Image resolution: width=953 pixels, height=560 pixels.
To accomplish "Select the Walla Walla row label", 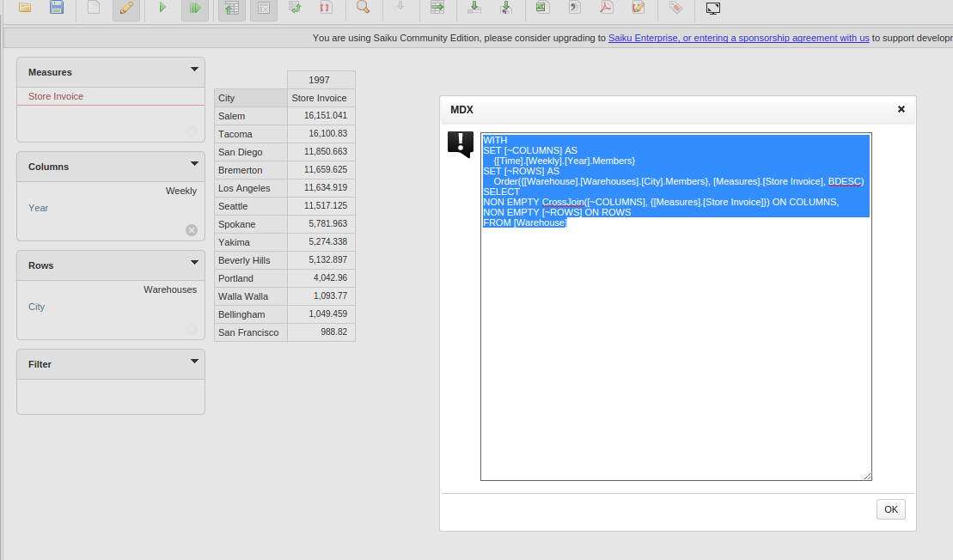I will point(250,296).
